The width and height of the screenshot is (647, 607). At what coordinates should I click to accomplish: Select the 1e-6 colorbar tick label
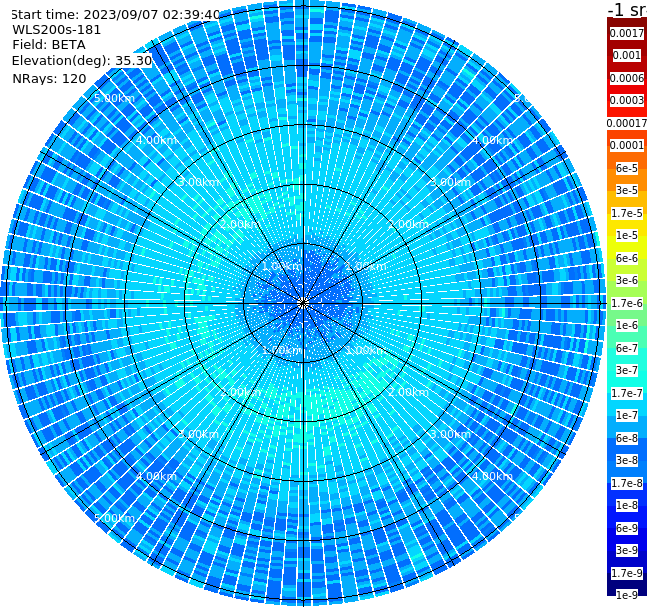627,325
